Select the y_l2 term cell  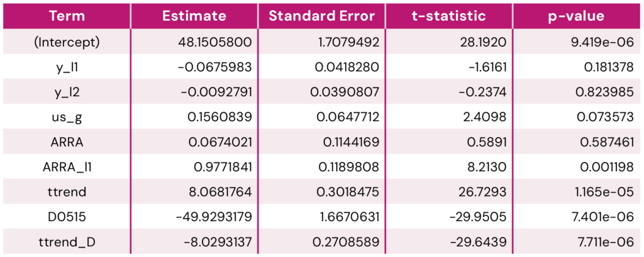(x=67, y=92)
